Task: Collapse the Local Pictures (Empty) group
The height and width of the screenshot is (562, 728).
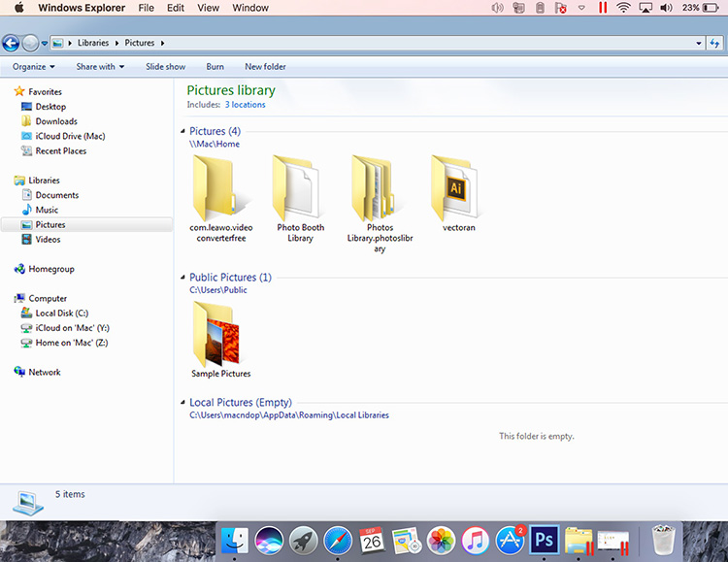Action: (x=182, y=403)
